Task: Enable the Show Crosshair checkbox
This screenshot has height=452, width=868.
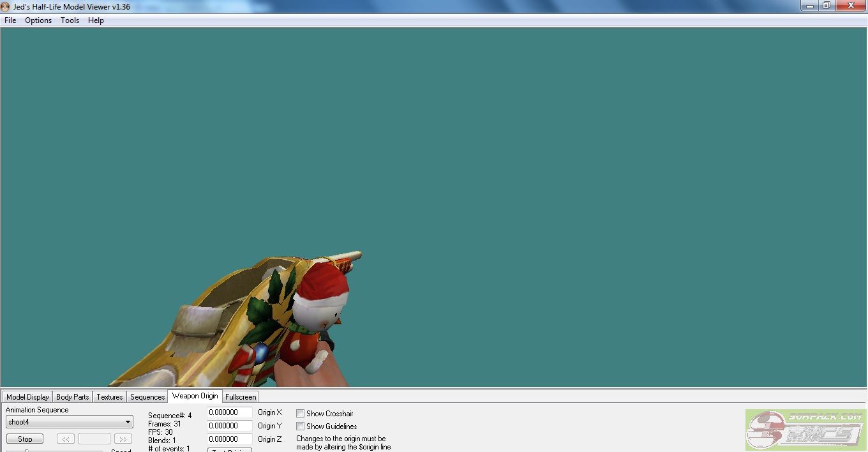Action: point(300,414)
